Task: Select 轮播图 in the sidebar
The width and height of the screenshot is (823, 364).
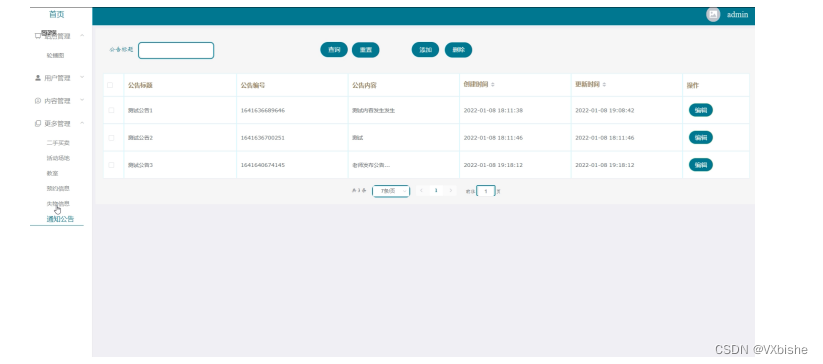Action: [55, 56]
